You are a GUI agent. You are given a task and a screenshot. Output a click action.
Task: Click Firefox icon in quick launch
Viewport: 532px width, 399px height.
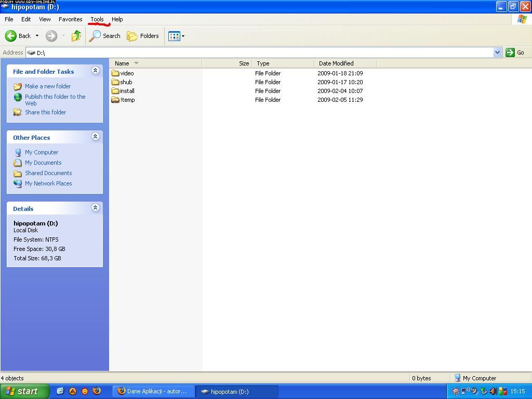pyautogui.click(x=97, y=391)
